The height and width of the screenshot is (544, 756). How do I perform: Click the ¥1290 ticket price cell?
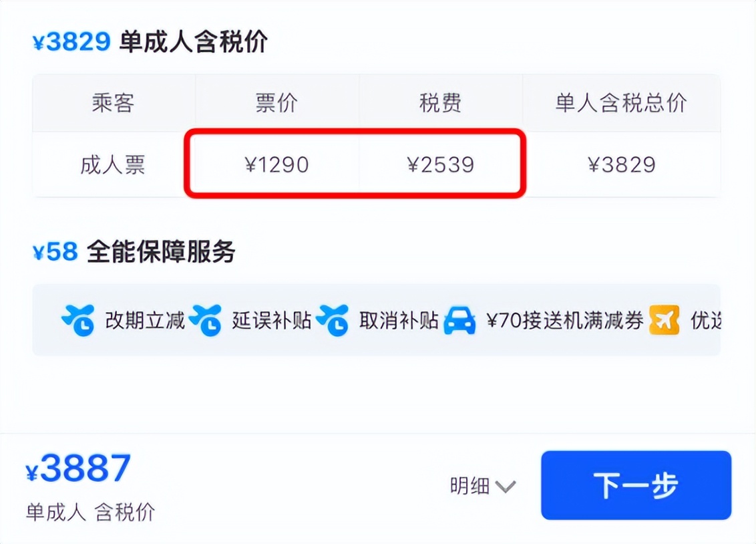(x=276, y=165)
